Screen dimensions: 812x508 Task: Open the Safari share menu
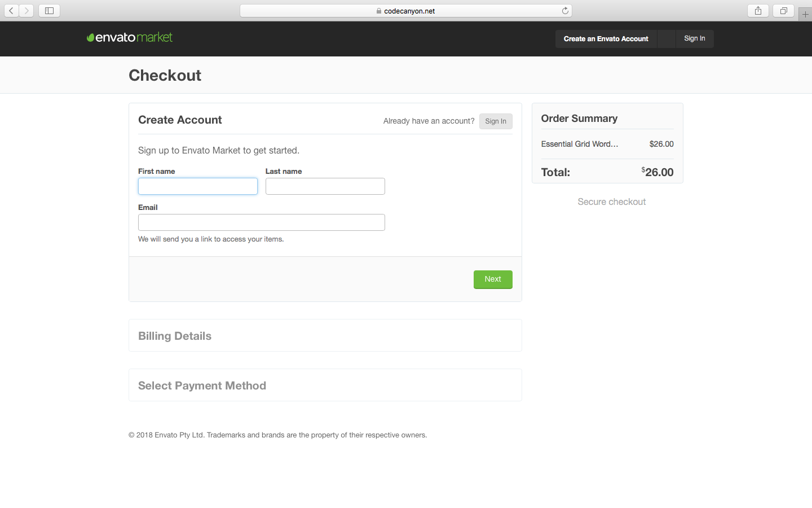(x=758, y=11)
